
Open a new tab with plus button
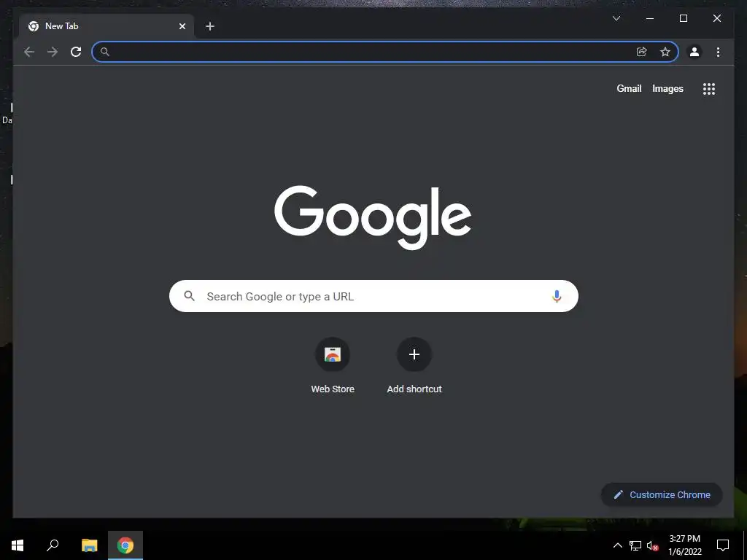(210, 26)
